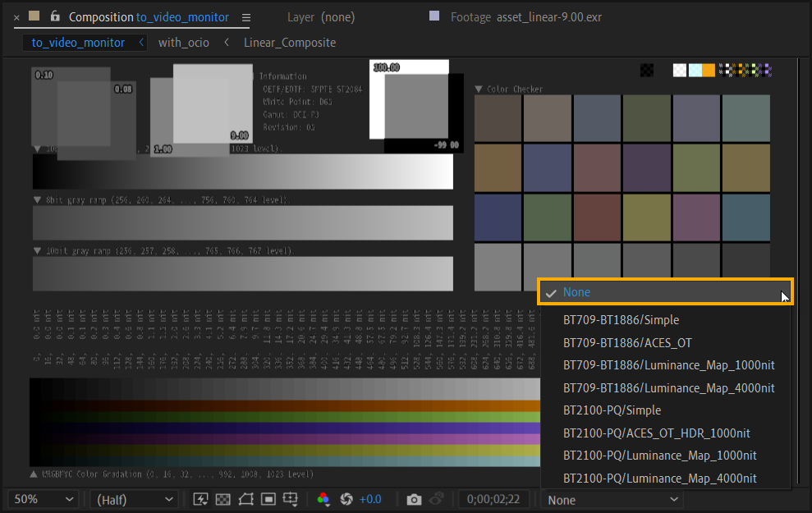812x513 pixels.
Task: Click the Show Snapshot icon
Action: click(x=437, y=499)
